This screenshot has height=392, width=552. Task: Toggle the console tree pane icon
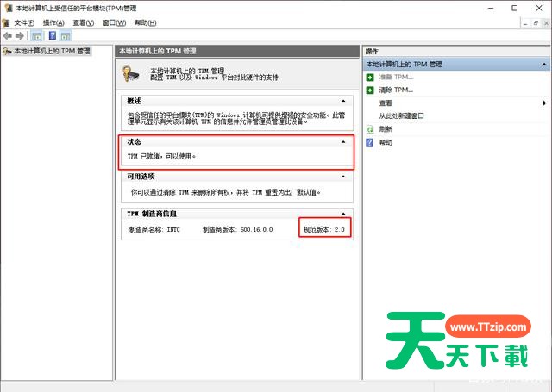pyautogui.click(x=36, y=36)
